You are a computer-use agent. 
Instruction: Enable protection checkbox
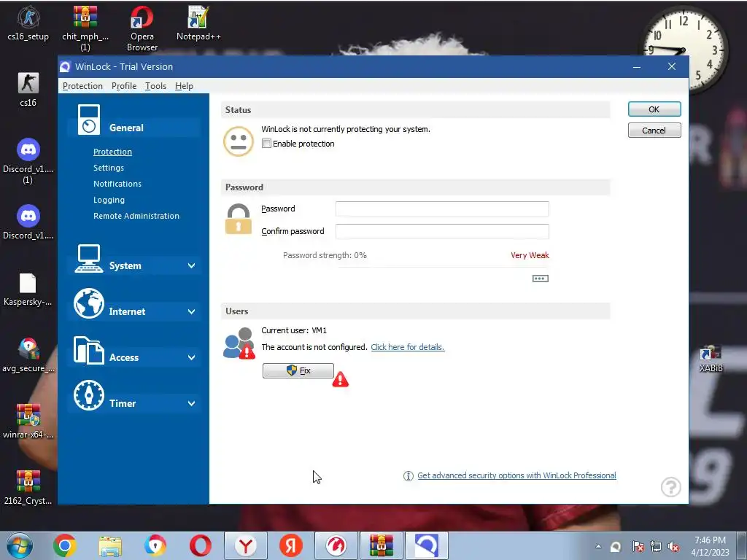[x=266, y=144]
